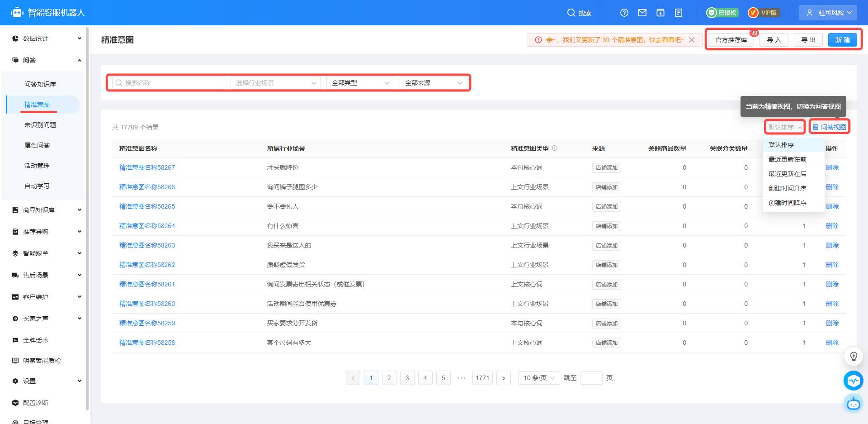Screen dimensions: 868x424
Task: Click the 售后场景 truck icon
Action: coord(15,275)
